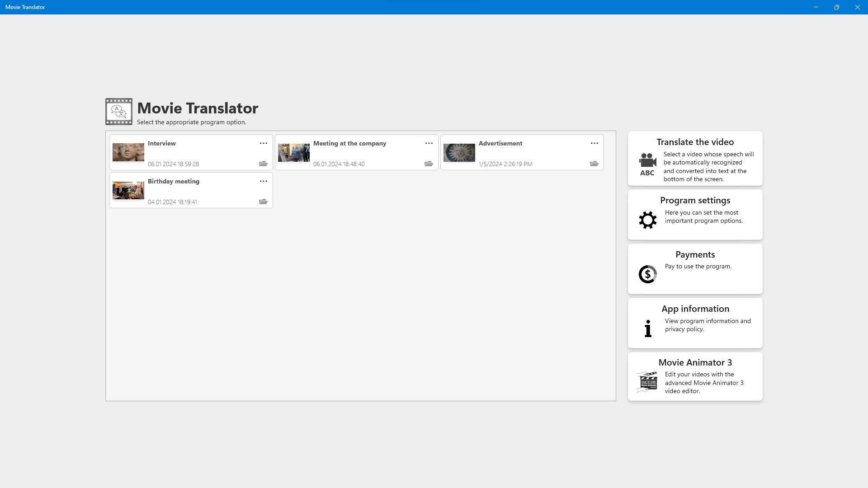This screenshot has width=868, height=488.
Task: Open folder icon on Birthday meeting card
Action: click(264, 202)
